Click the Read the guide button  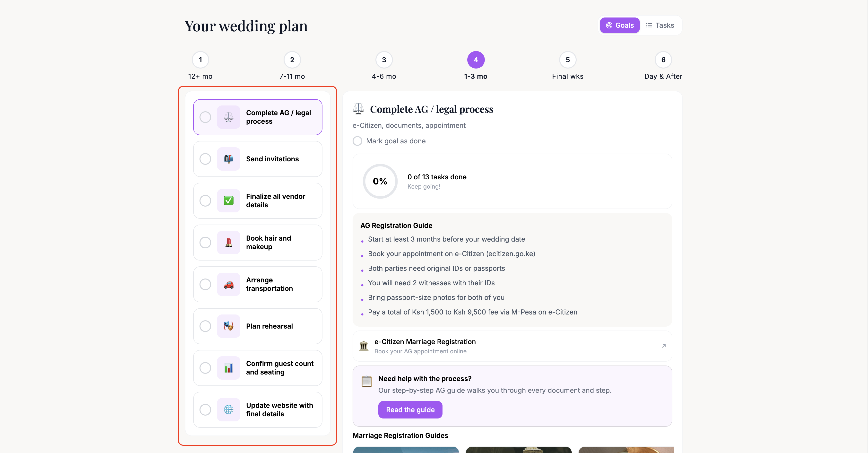click(x=410, y=409)
